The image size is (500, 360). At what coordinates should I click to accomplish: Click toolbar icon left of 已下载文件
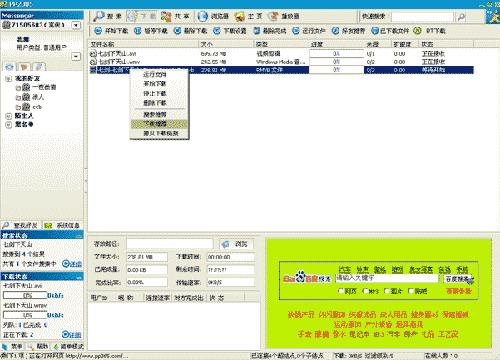pyautogui.click(x=335, y=31)
